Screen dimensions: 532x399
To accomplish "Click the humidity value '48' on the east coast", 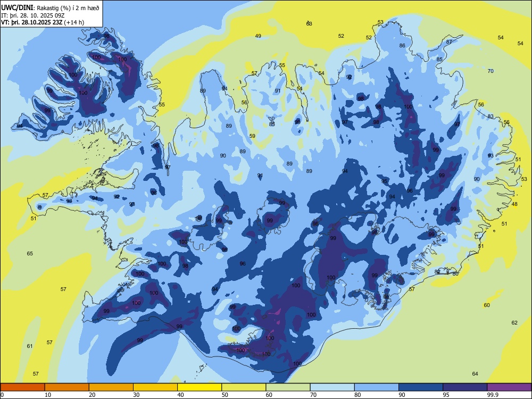I will [x=514, y=204].
